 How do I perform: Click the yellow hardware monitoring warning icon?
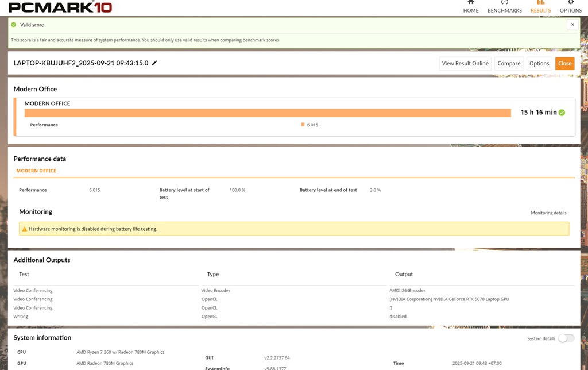24,229
